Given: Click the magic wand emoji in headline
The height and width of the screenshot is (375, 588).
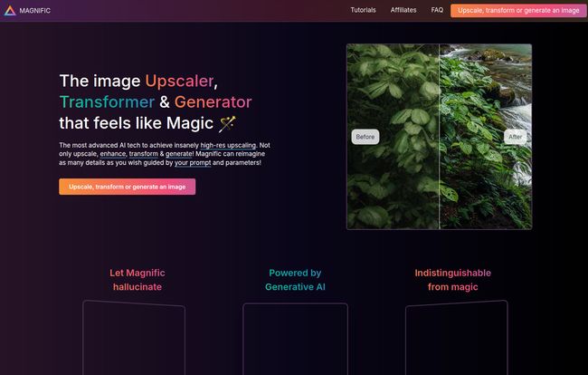Looking at the screenshot, I should [227, 123].
